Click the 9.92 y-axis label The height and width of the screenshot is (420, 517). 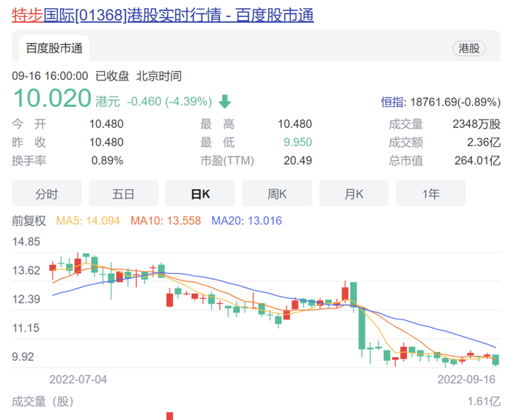(x=23, y=357)
